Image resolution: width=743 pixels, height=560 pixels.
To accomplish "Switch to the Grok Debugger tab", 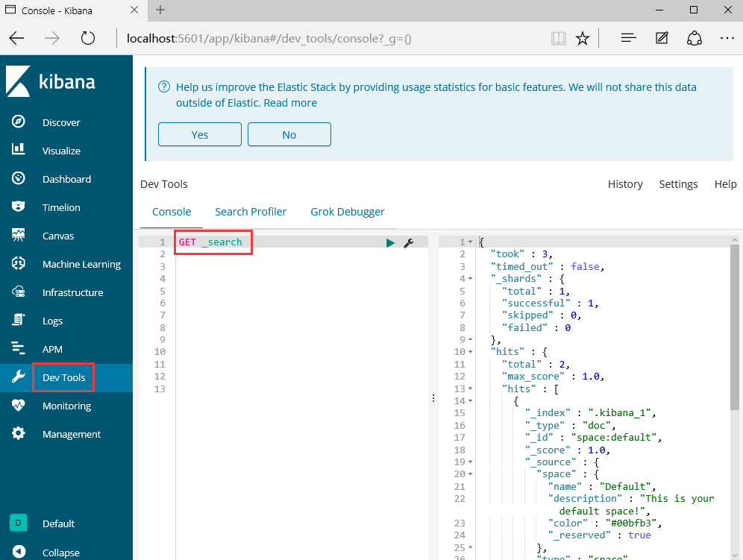I will pos(348,212).
